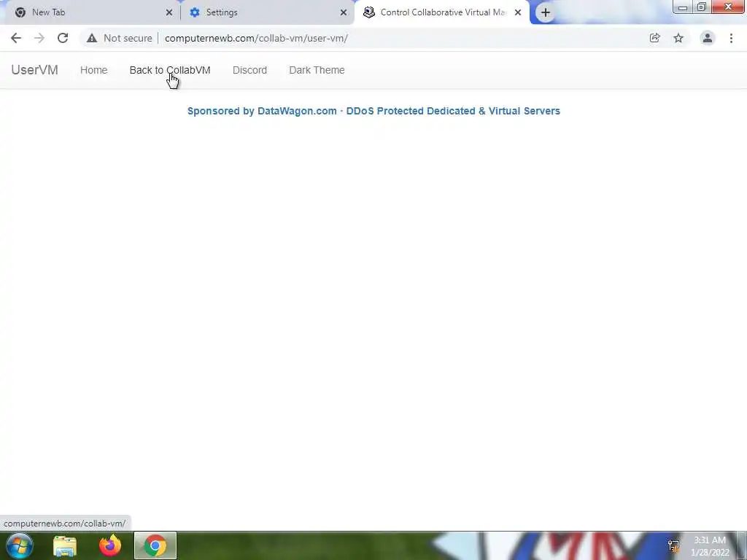Open the DataWagon sponsor link
Viewport: 747px width, 560px height.
pos(373,111)
